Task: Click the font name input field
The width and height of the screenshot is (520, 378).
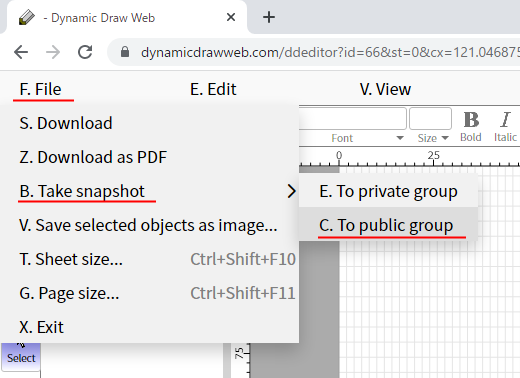Action: pyautogui.click(x=352, y=118)
